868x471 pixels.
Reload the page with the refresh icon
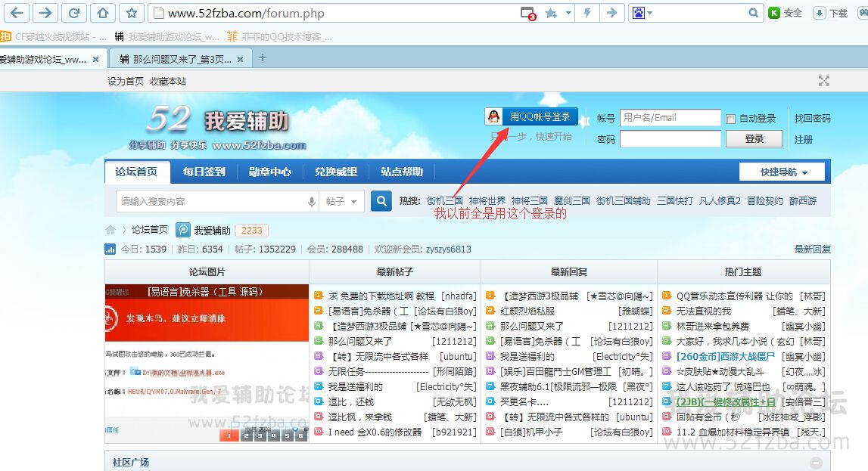pyautogui.click(x=73, y=13)
